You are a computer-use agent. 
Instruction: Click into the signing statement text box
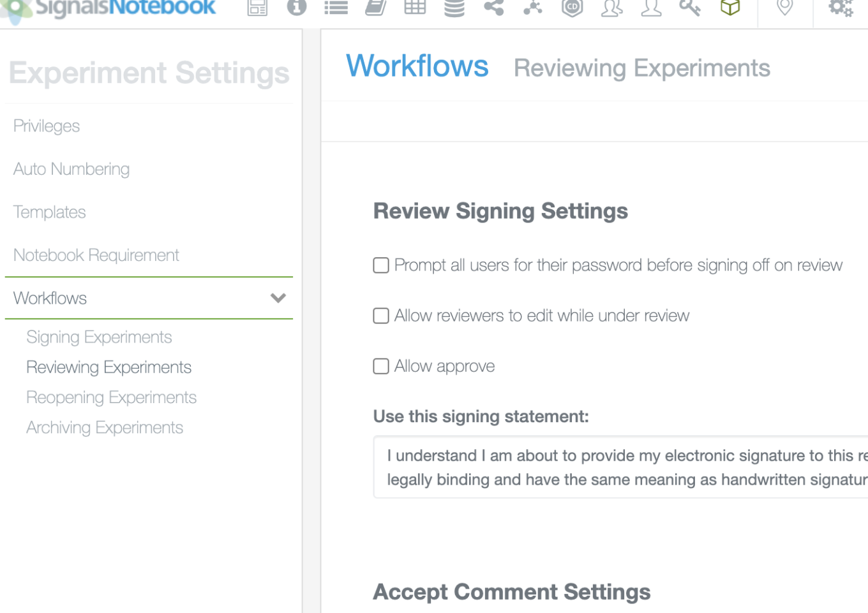click(x=620, y=467)
